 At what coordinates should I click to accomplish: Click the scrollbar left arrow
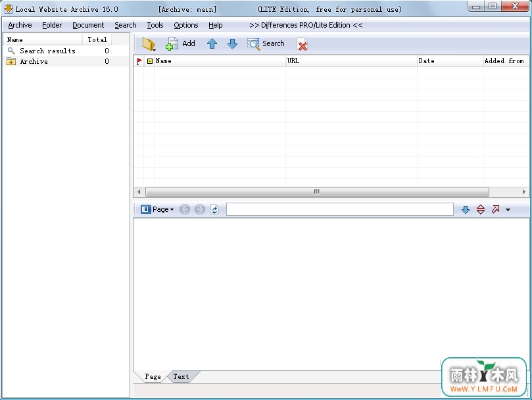(139, 192)
